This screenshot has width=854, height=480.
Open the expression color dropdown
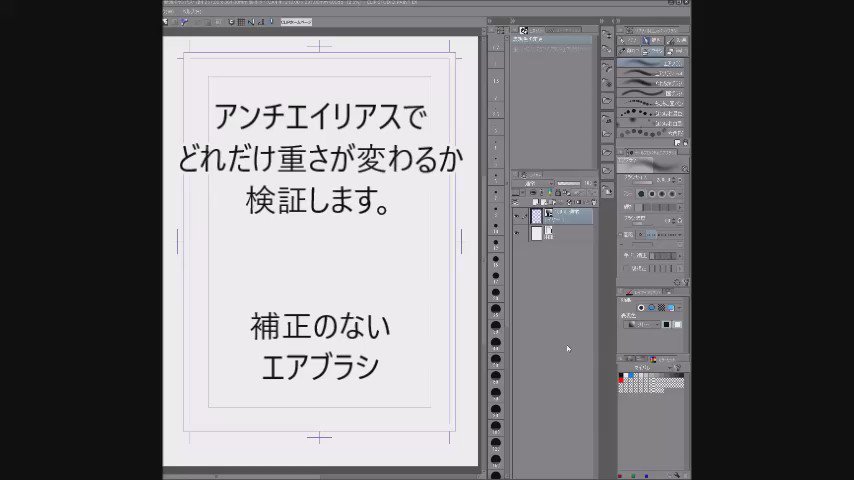(642, 324)
